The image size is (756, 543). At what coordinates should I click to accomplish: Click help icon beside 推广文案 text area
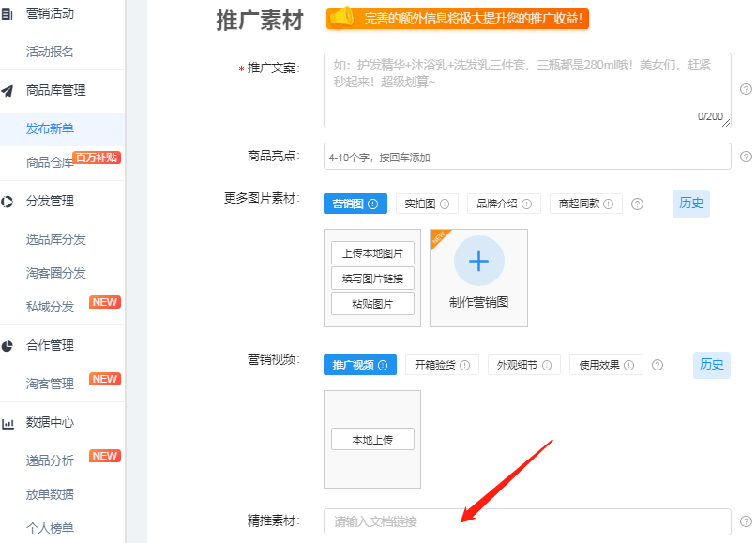coord(746,89)
